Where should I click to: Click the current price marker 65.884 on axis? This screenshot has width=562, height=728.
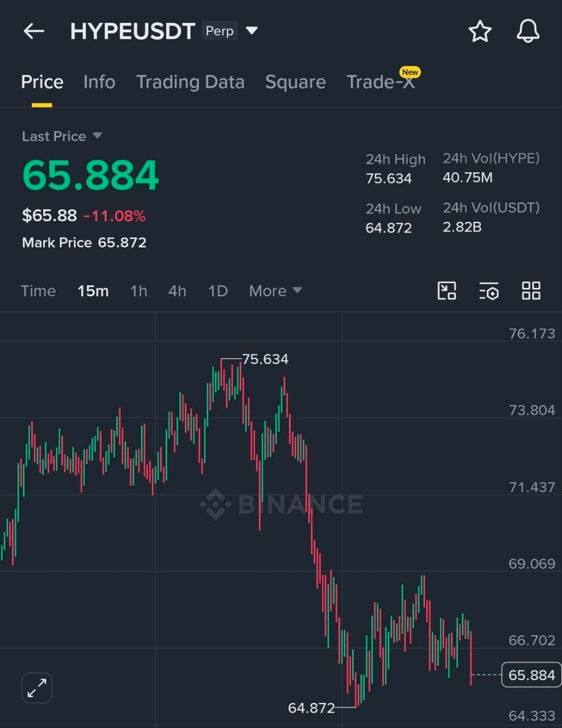[x=531, y=675]
